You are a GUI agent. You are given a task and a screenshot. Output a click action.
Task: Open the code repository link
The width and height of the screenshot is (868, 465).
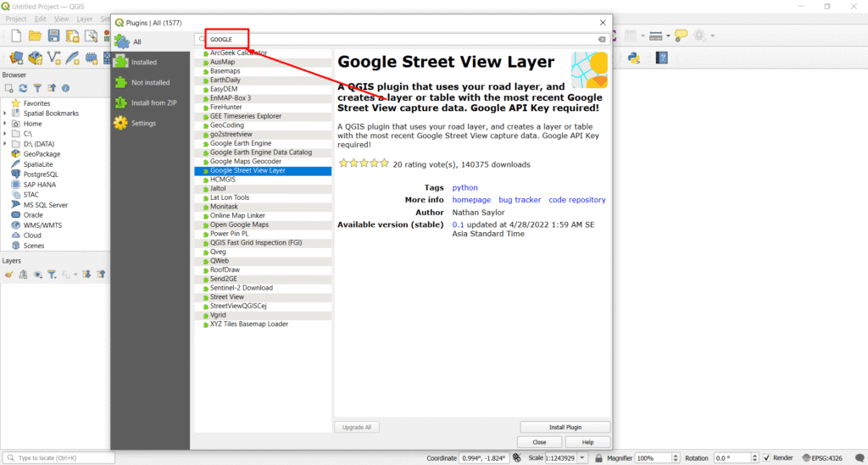576,200
